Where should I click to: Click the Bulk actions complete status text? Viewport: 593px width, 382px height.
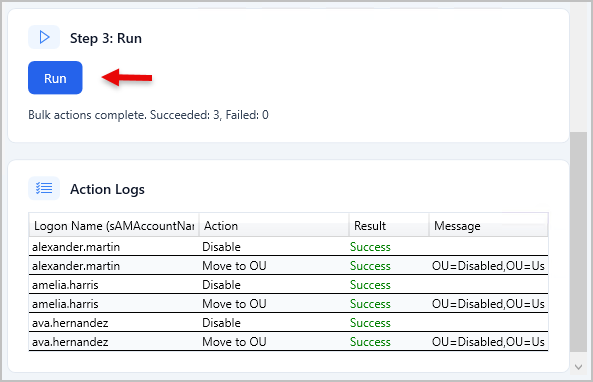tap(148, 115)
